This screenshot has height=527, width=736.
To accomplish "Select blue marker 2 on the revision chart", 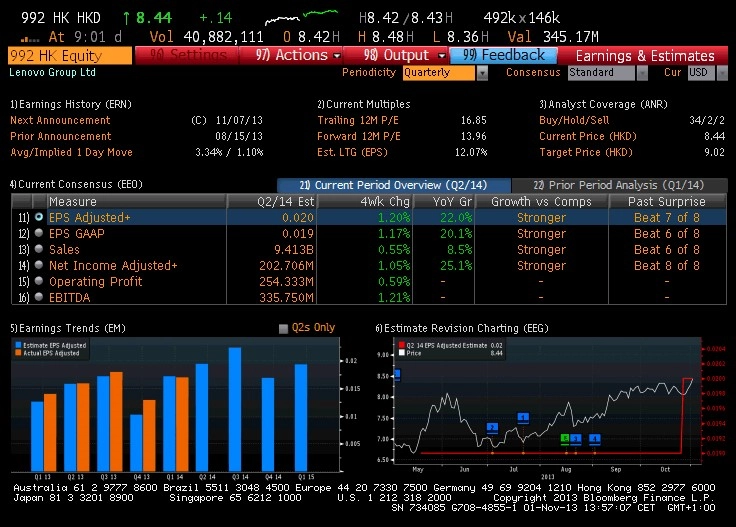I will (492, 428).
